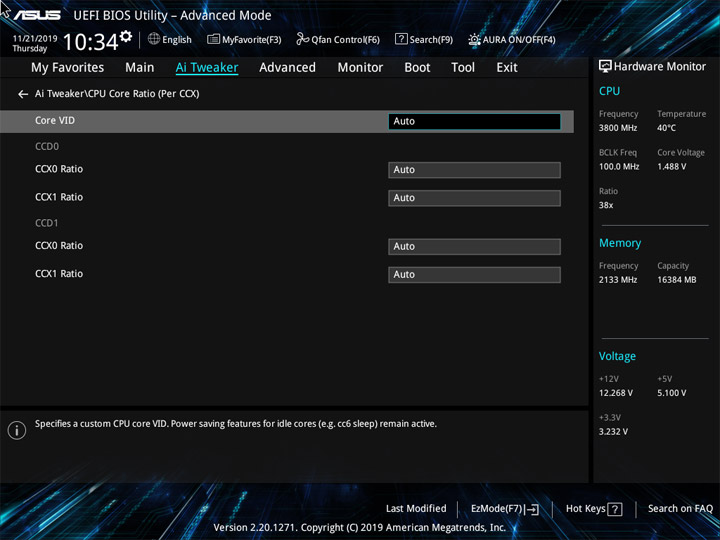Image resolution: width=720 pixels, height=540 pixels.
Task: Click the Hot Keys question mark icon
Action: click(615, 509)
